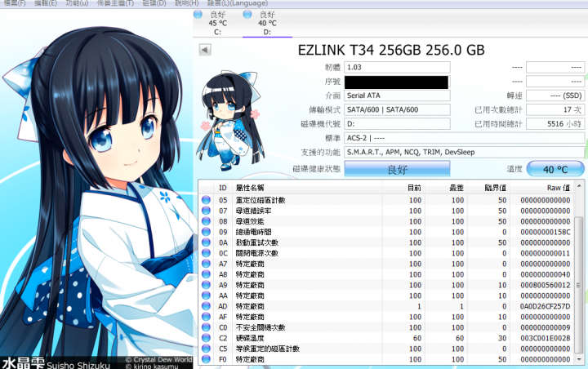
Task: Switch to the D: 40 °C disk tab
Action: coord(267,23)
